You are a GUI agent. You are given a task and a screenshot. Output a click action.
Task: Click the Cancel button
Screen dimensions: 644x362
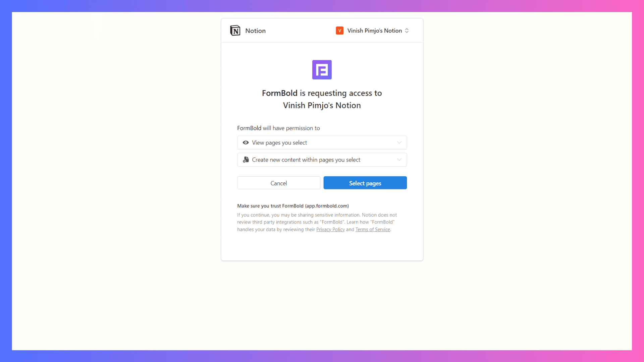tap(278, 183)
